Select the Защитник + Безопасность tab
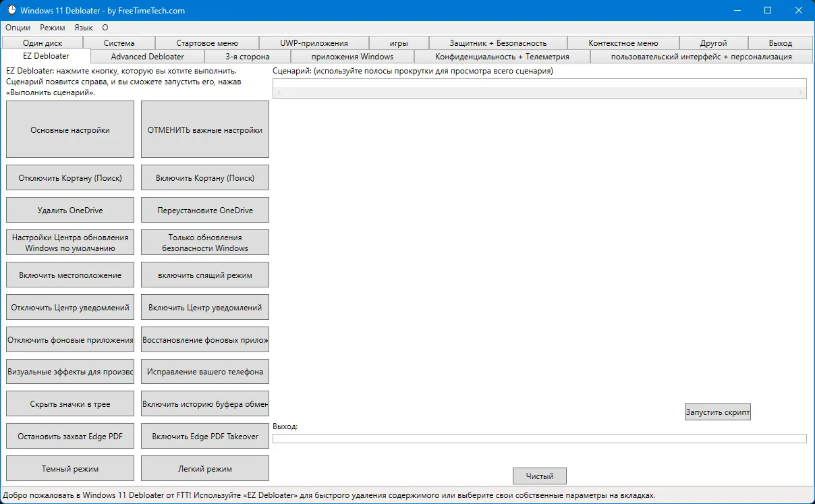Image resolution: width=815 pixels, height=504 pixels. tap(498, 43)
